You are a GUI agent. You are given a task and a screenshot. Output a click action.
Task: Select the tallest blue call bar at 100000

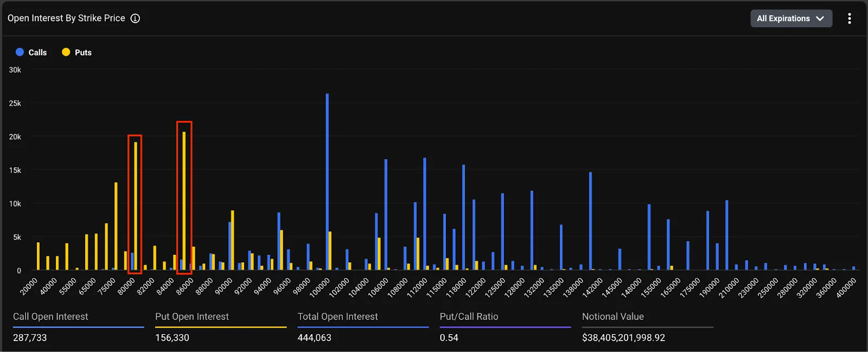point(327,181)
